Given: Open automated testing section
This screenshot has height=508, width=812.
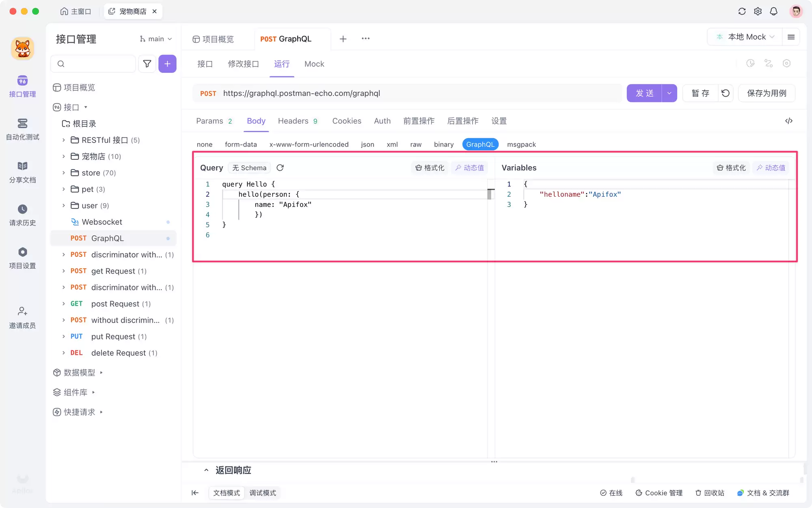Looking at the screenshot, I should point(22,129).
